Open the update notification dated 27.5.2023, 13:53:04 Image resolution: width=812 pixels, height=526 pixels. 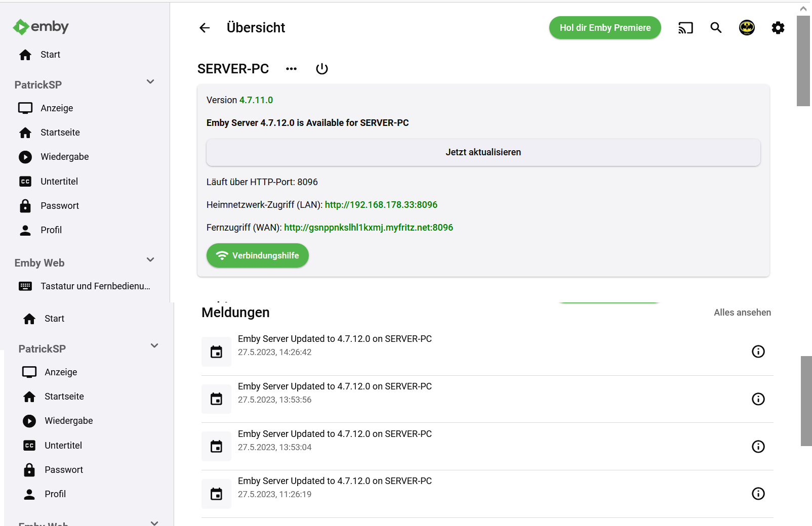487,447
